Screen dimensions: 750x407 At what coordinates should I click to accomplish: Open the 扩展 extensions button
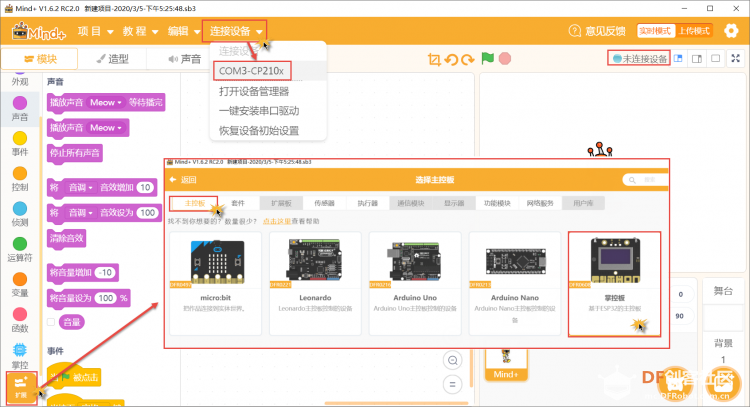tap(21, 388)
